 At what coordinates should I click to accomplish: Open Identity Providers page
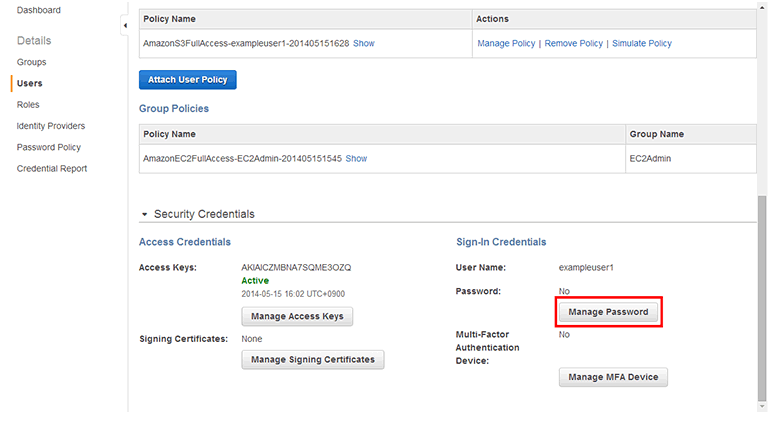[x=50, y=126]
